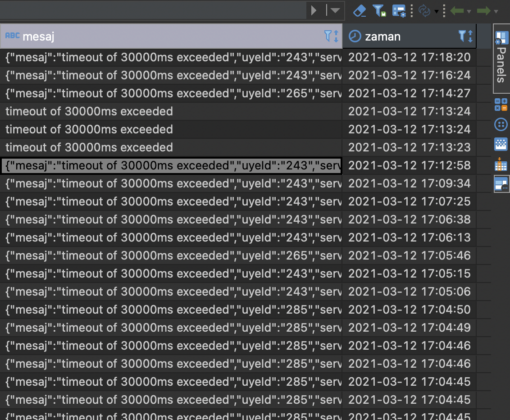Go forward with the green right arrow
The image size is (510, 420).
tap(484, 11)
